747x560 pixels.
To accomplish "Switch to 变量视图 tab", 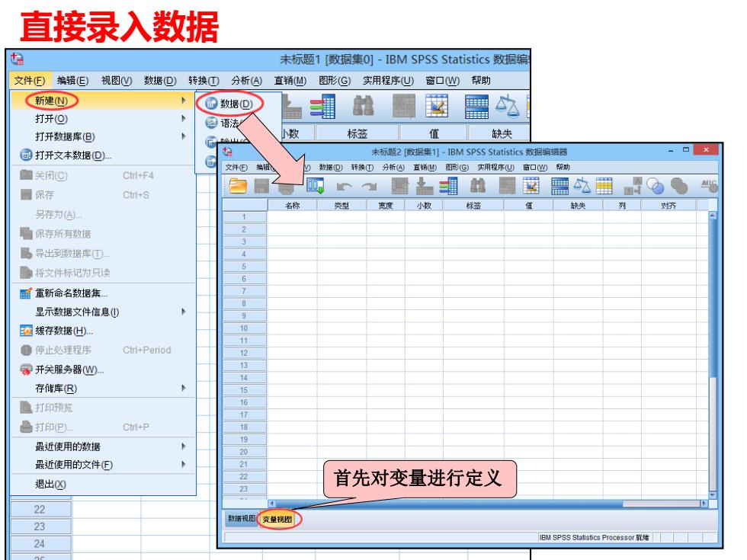I will click(277, 520).
